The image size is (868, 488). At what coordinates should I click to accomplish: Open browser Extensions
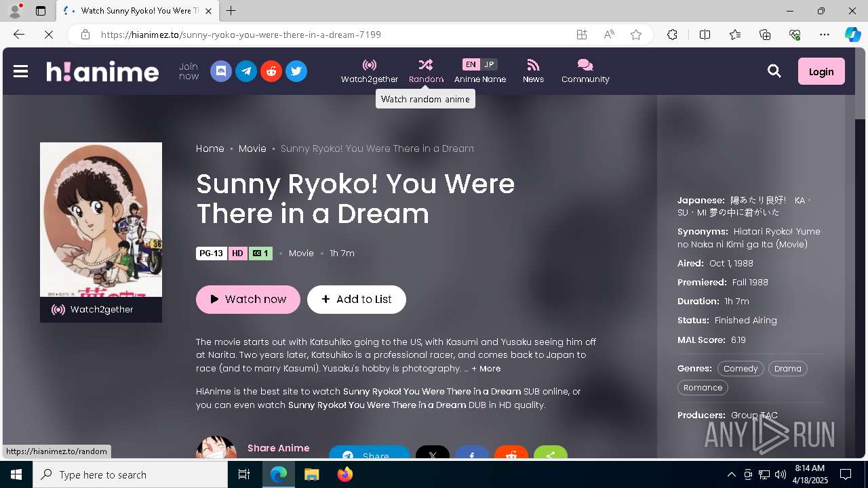672,35
